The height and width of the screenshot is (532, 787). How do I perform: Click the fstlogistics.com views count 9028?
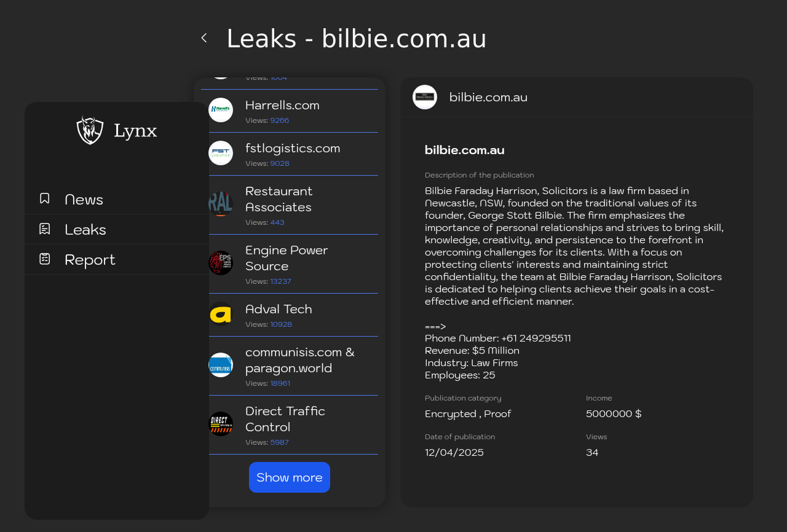tap(280, 163)
